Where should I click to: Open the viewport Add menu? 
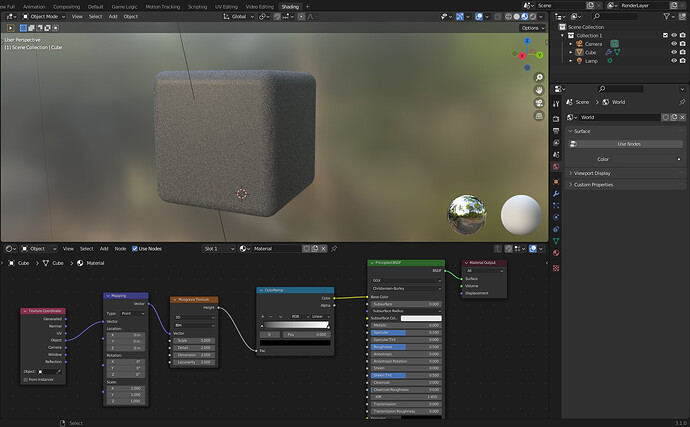click(113, 17)
